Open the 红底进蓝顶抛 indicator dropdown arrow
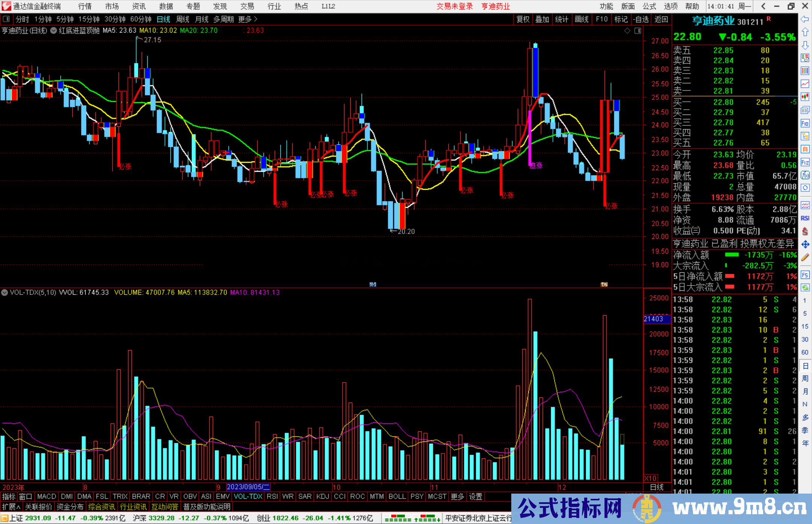Viewport: 812px width, 524px height. click(x=54, y=30)
